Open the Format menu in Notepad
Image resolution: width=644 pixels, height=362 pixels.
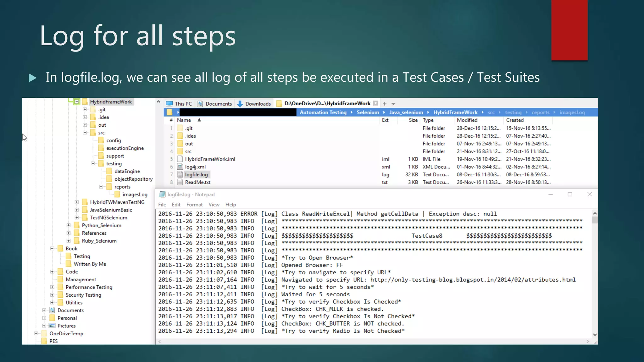click(194, 205)
